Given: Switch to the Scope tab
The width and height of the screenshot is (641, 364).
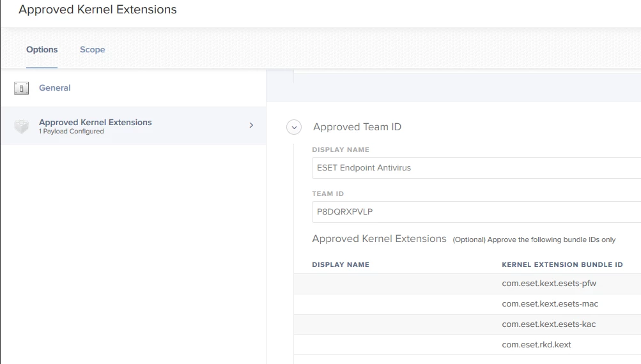Looking at the screenshot, I should (x=93, y=50).
